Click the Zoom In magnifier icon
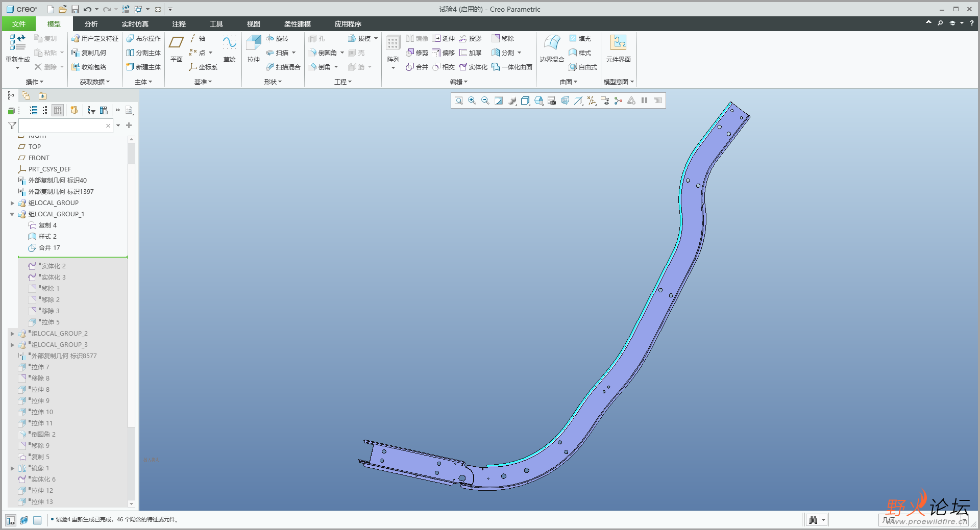 click(472, 101)
